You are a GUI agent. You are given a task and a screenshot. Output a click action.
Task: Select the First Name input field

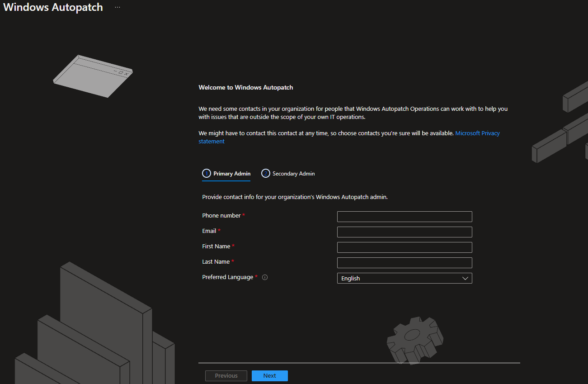pos(405,247)
